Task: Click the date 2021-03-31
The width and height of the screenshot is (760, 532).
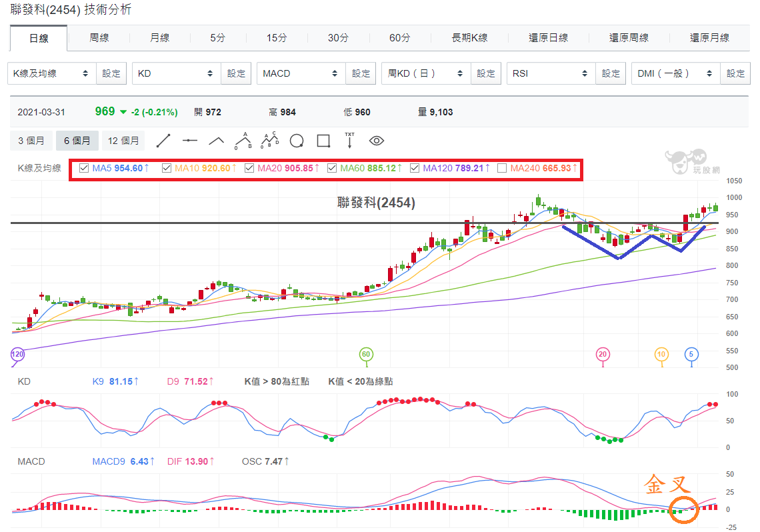Action: click(x=41, y=113)
